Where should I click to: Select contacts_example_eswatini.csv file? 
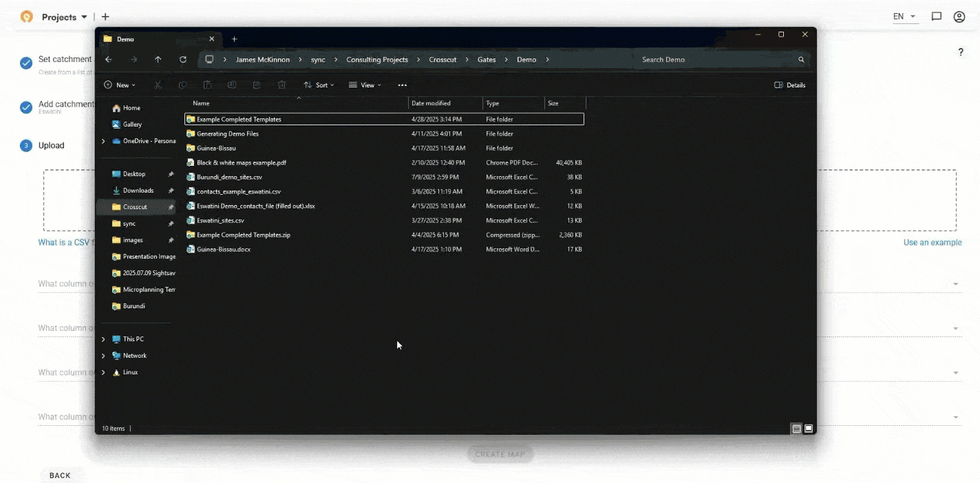pos(384,191)
